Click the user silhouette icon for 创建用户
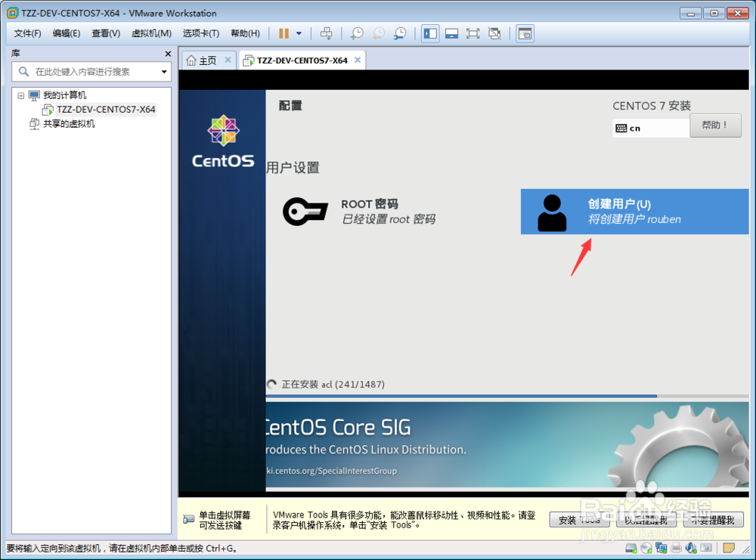 pyautogui.click(x=552, y=212)
